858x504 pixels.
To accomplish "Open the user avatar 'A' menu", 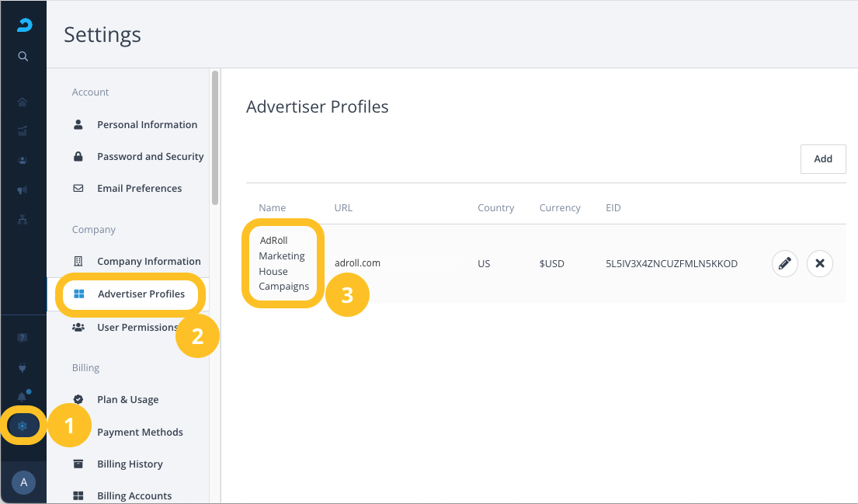I will [23, 483].
